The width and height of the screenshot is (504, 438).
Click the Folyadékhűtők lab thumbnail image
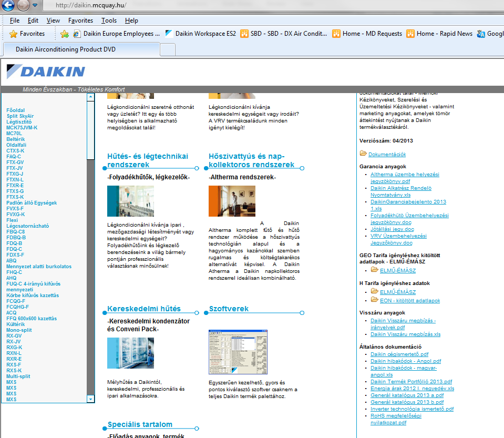[x=130, y=201]
